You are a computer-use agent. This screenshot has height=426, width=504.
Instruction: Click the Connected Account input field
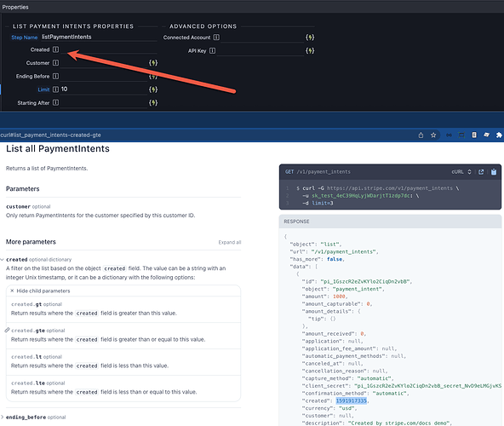tap(262, 37)
